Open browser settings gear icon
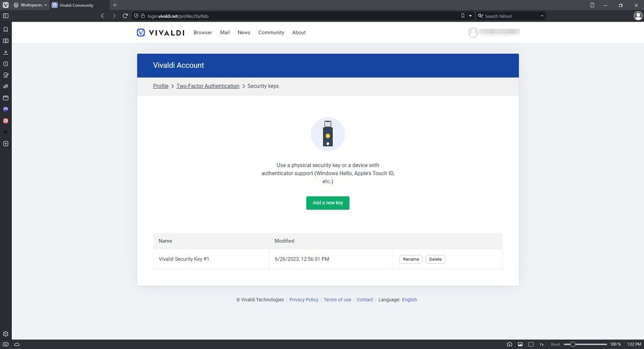The image size is (644, 349). coord(5,334)
